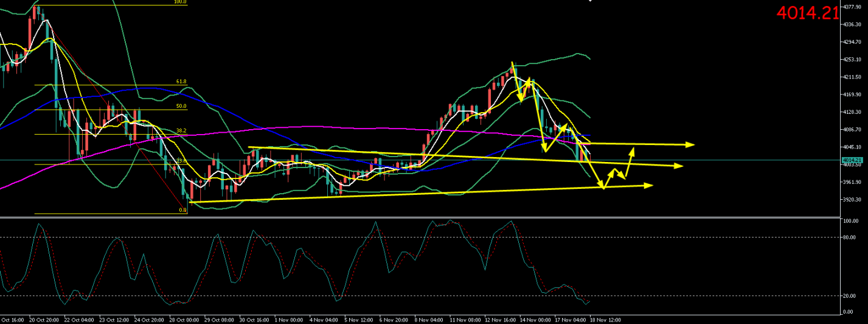The image size is (868, 324).
Task: Click the large red 4014.21 price text
Action: (x=822, y=12)
